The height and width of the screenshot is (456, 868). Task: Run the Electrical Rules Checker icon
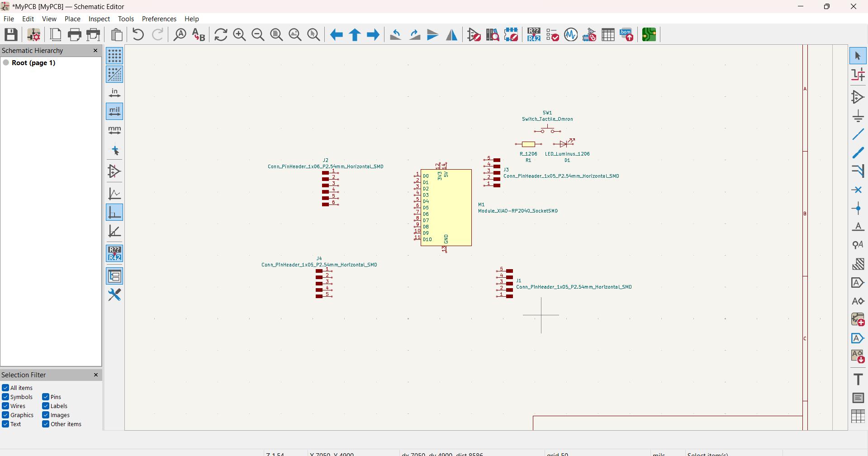coord(552,35)
